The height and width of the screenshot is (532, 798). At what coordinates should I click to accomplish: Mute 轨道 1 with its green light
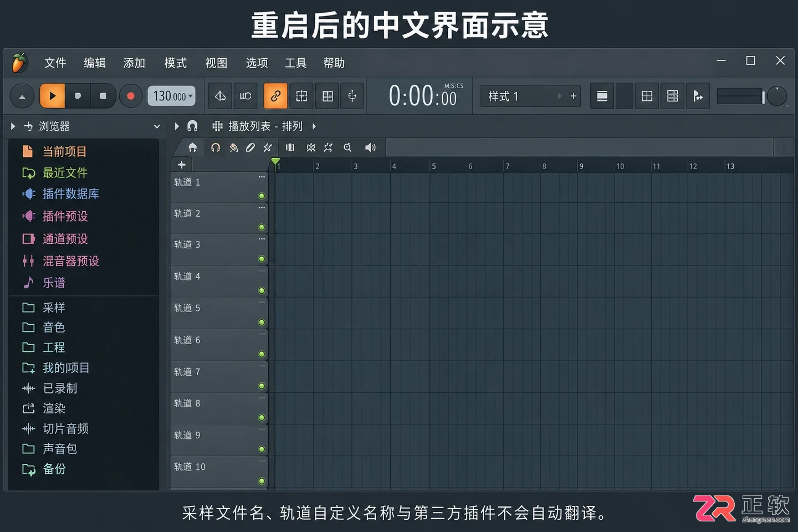262,196
